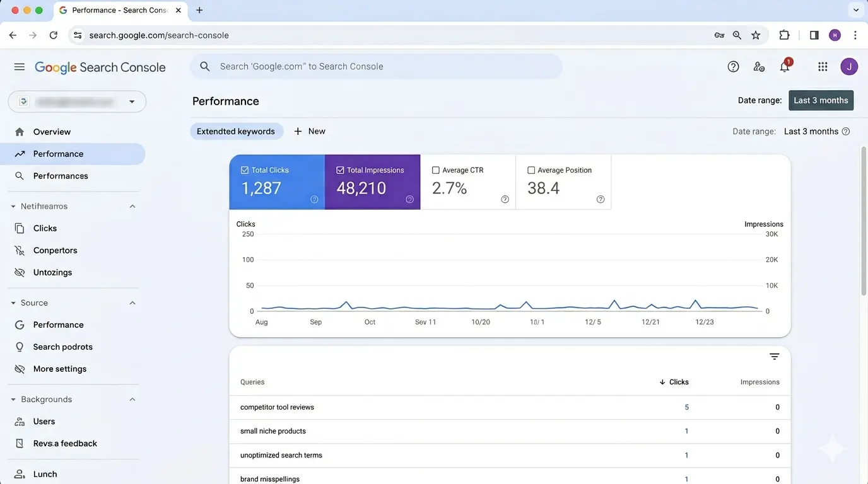Click the Search Console search field
The image size is (868, 484).
click(x=376, y=66)
